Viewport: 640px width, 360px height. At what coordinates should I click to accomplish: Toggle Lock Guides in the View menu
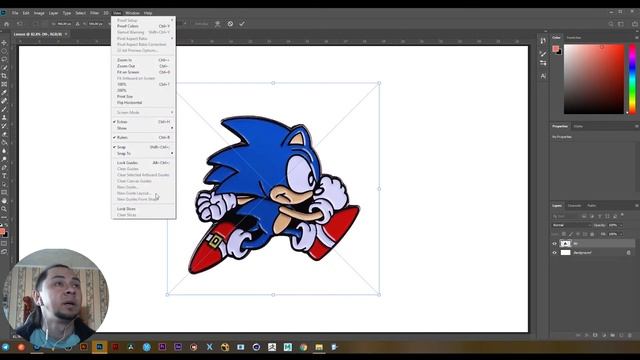click(143, 162)
